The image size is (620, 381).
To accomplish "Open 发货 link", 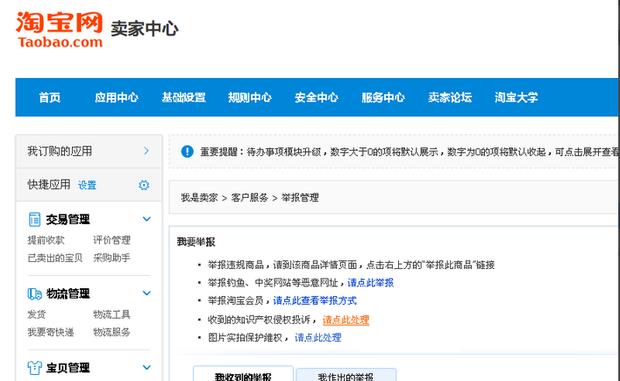I will coord(37,314).
